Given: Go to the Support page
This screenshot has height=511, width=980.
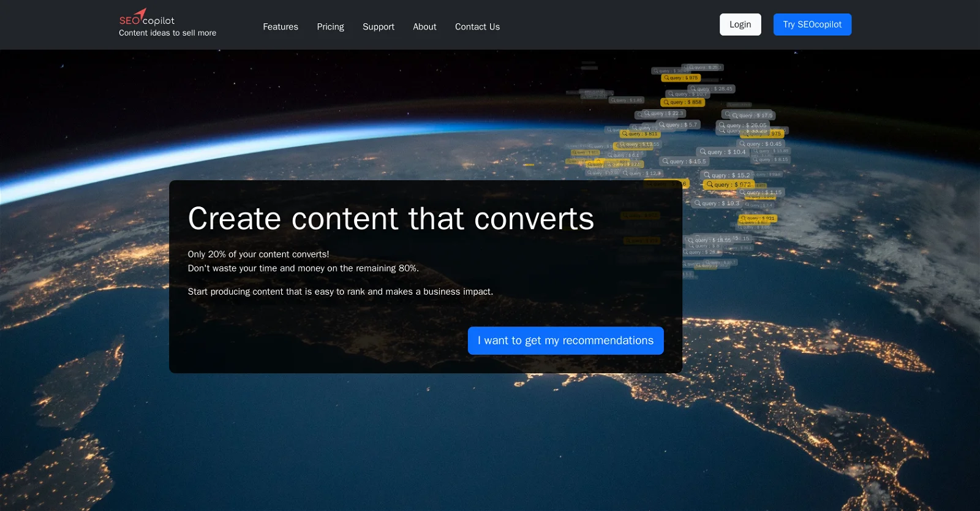Looking at the screenshot, I should point(379,27).
